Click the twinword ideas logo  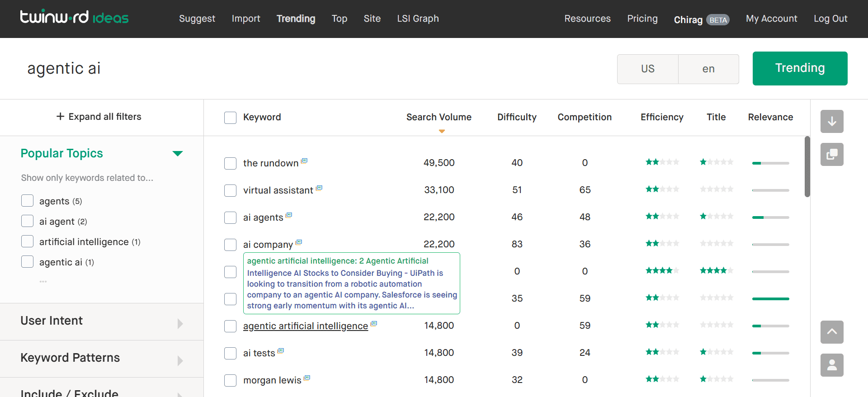coord(74,17)
